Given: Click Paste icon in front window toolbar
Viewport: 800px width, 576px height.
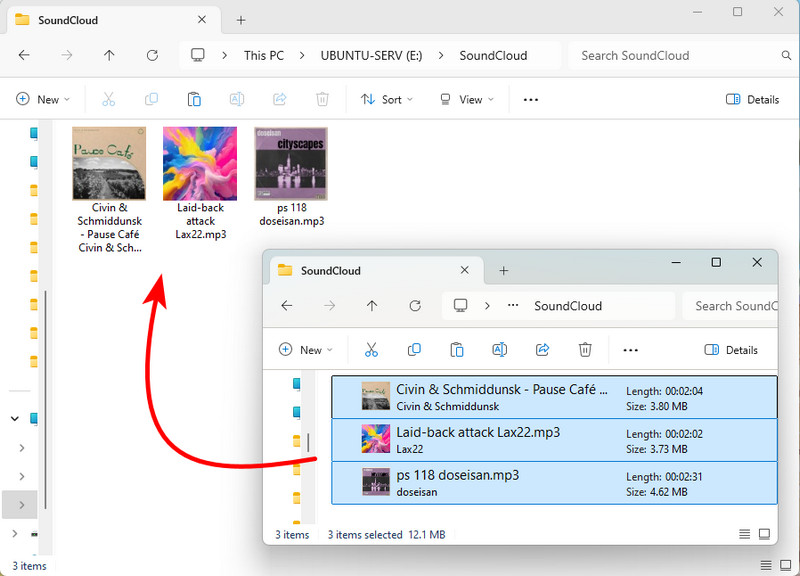Looking at the screenshot, I should (x=457, y=349).
